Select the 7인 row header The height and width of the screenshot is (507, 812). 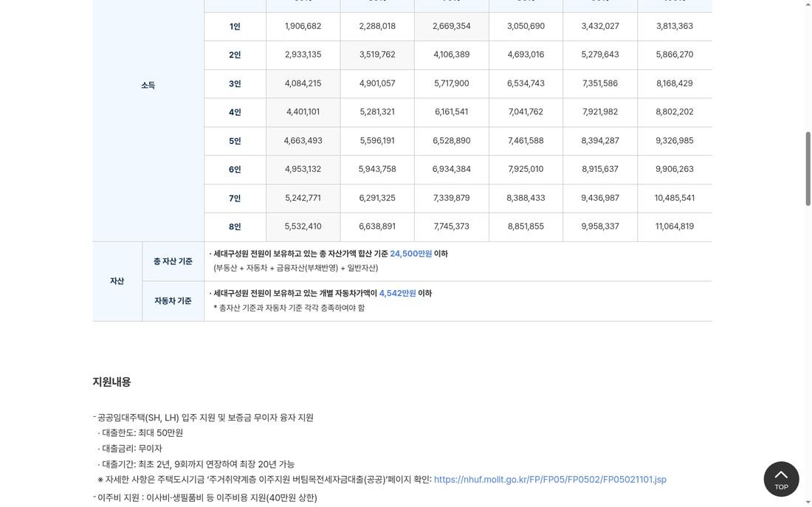click(x=235, y=199)
